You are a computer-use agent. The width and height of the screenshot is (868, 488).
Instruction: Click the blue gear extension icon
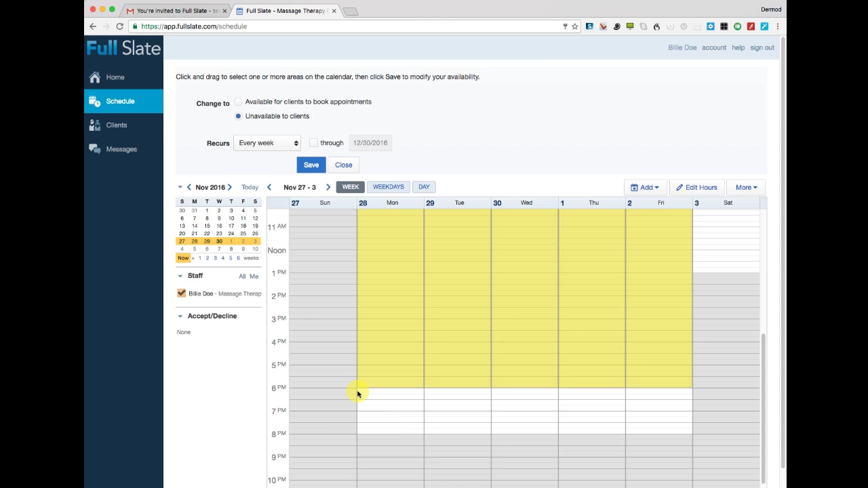(x=711, y=26)
